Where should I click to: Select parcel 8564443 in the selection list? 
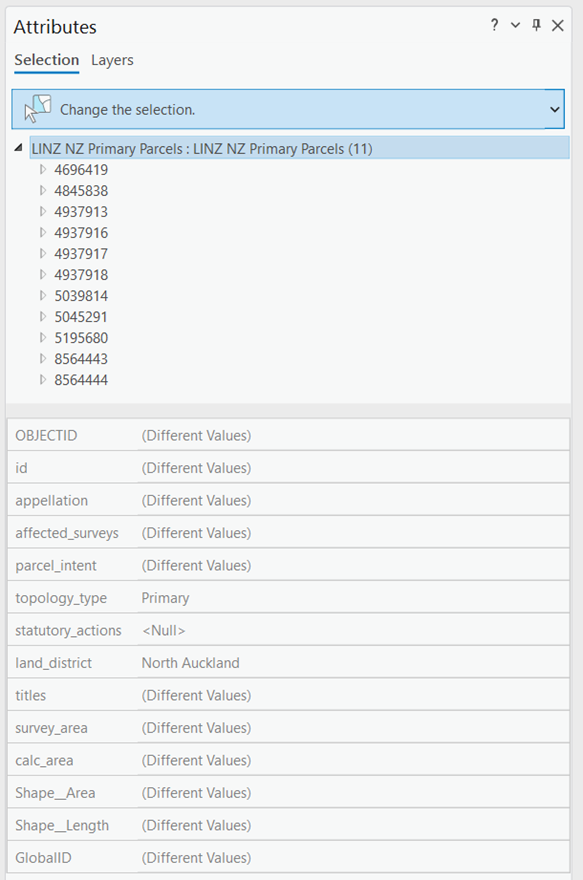pos(84,359)
